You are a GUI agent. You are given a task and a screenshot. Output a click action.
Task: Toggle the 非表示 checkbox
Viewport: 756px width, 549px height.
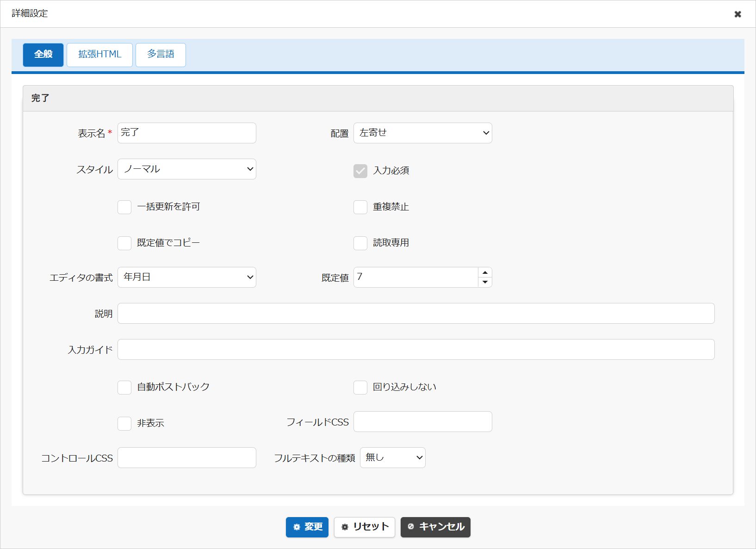(x=124, y=424)
